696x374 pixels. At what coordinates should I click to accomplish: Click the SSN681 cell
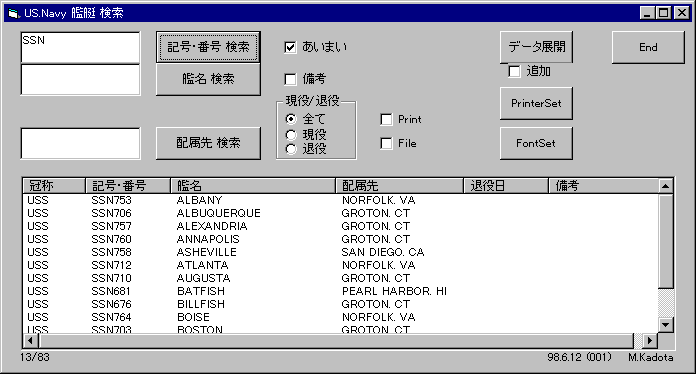(111, 291)
